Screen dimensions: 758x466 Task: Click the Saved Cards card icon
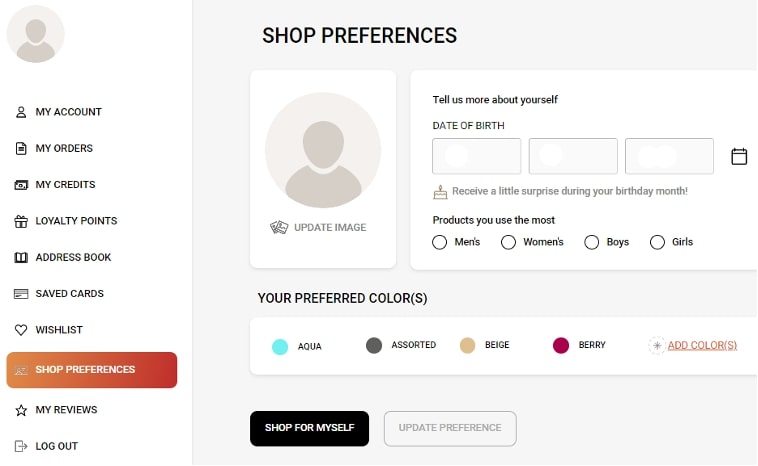pos(21,294)
